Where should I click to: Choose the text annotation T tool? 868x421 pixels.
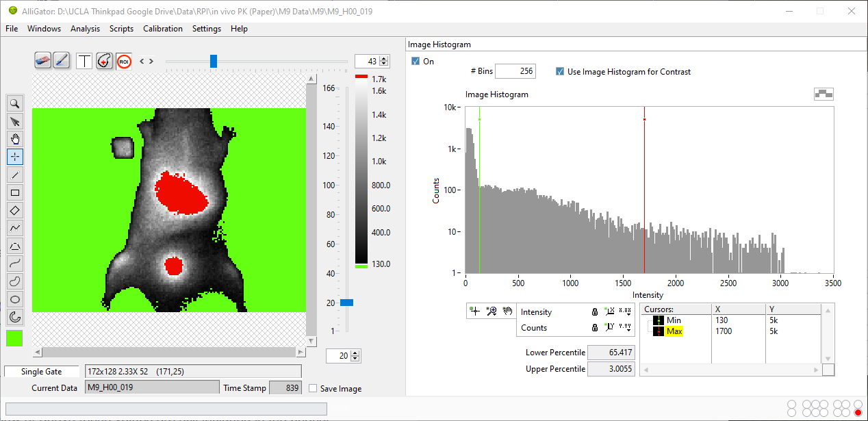(x=84, y=61)
